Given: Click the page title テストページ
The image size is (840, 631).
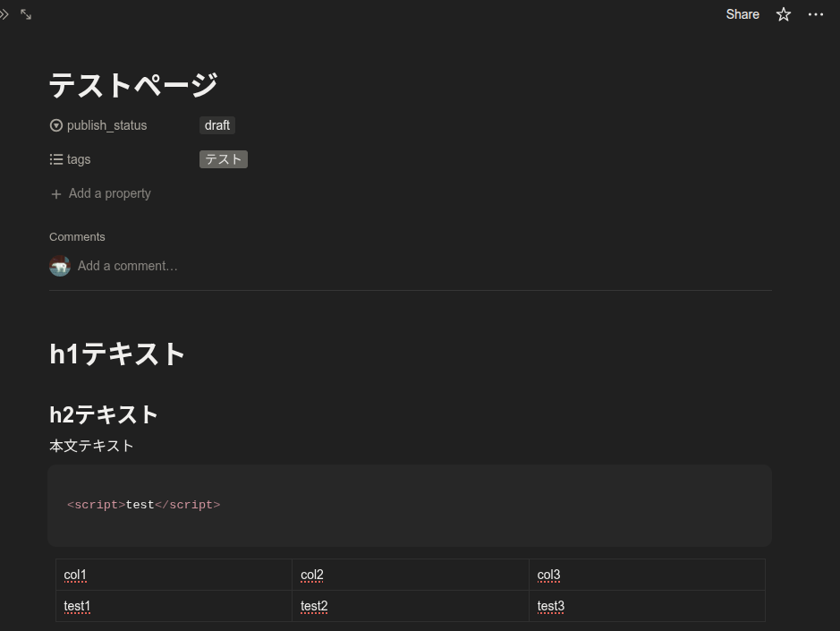Looking at the screenshot, I should coord(134,85).
